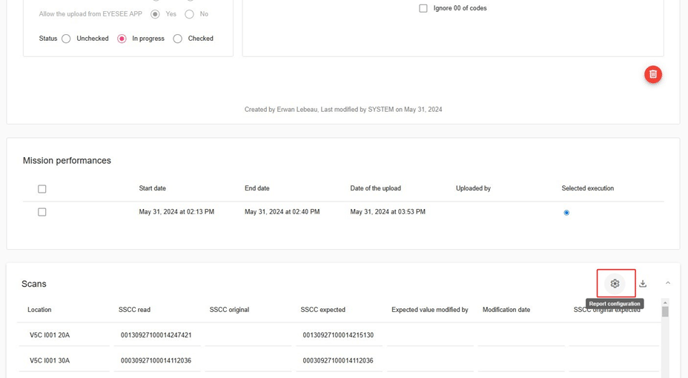Viewport: 688px width, 378px height.
Task: Click the Start date column header
Action: [152, 188]
